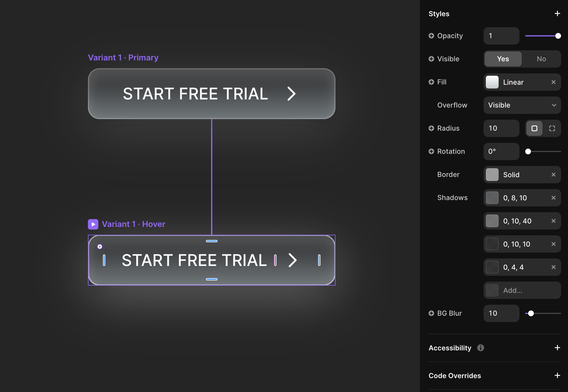
Task: Open the 0, 8, 10 shadow swatch
Action: point(492,198)
